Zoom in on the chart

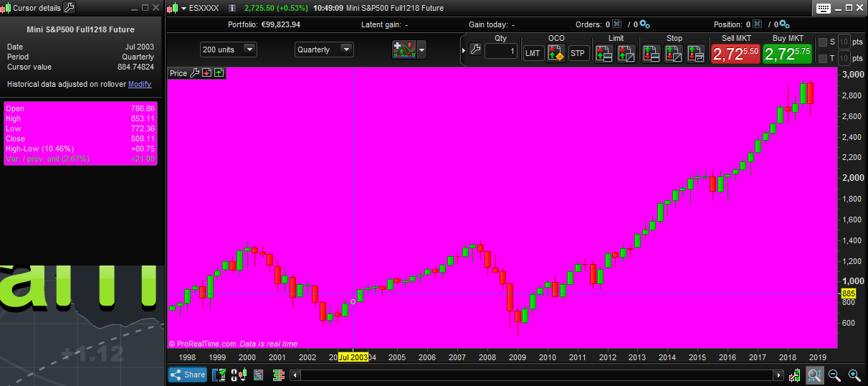(854, 375)
